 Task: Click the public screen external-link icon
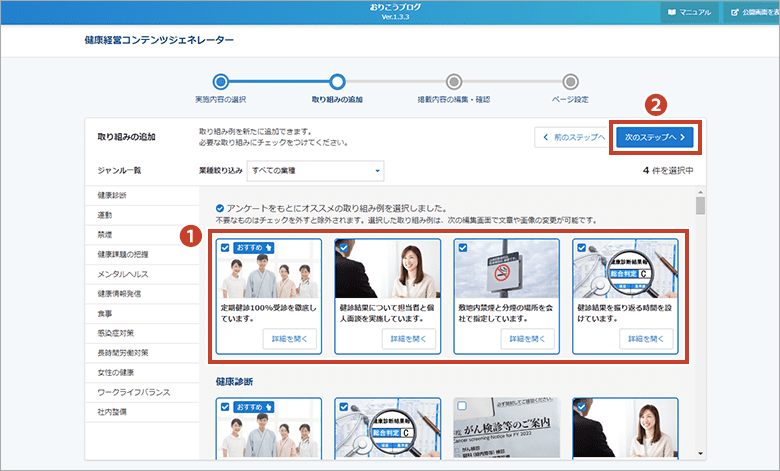pyautogui.click(x=735, y=12)
